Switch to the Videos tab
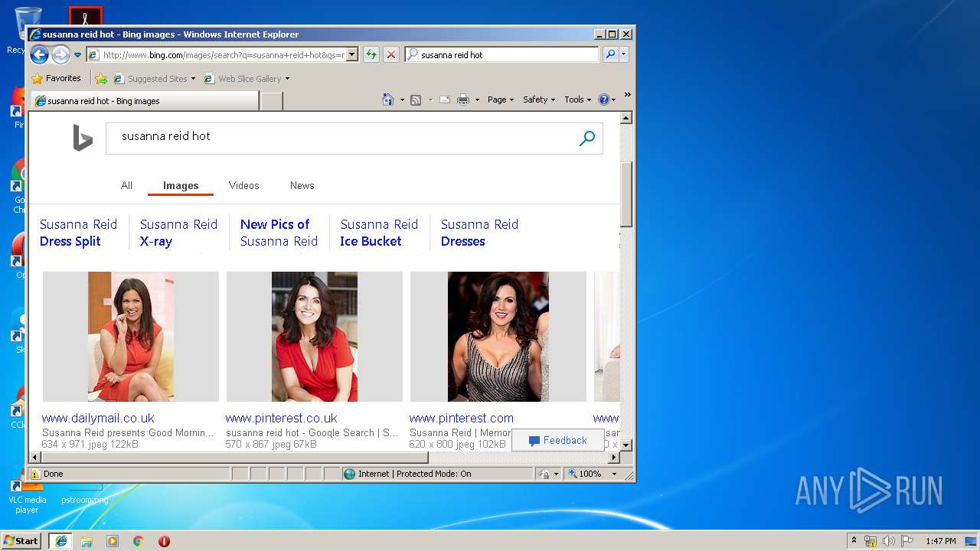 pos(243,185)
